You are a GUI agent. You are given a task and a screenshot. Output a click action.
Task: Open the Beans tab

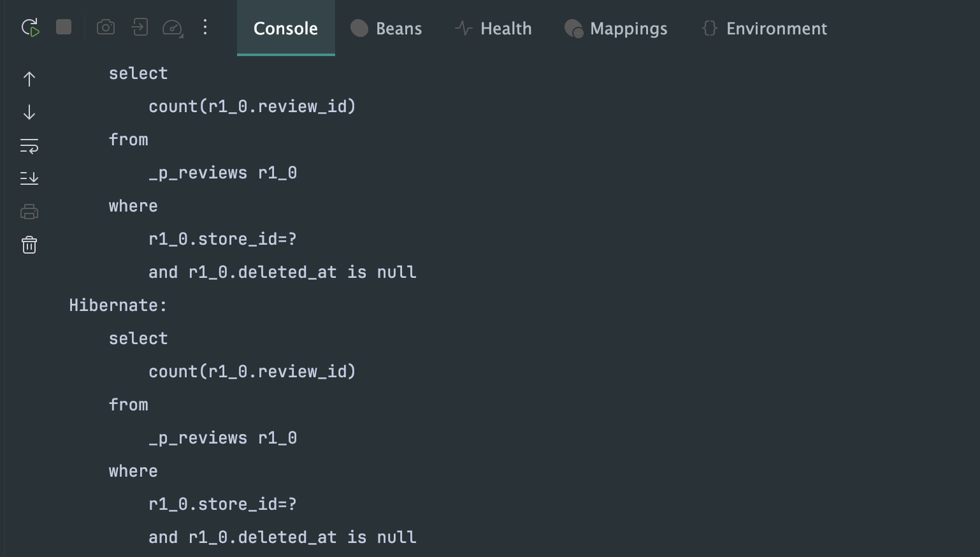click(386, 28)
